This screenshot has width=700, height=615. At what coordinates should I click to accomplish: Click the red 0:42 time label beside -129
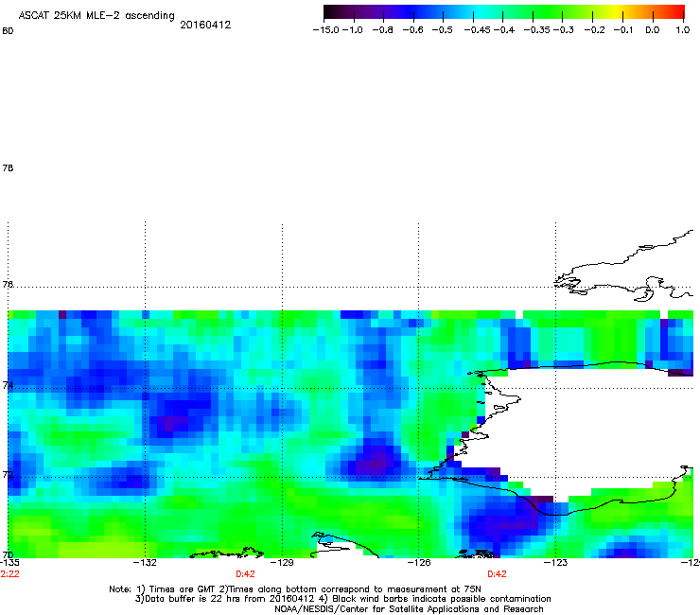coord(246,574)
